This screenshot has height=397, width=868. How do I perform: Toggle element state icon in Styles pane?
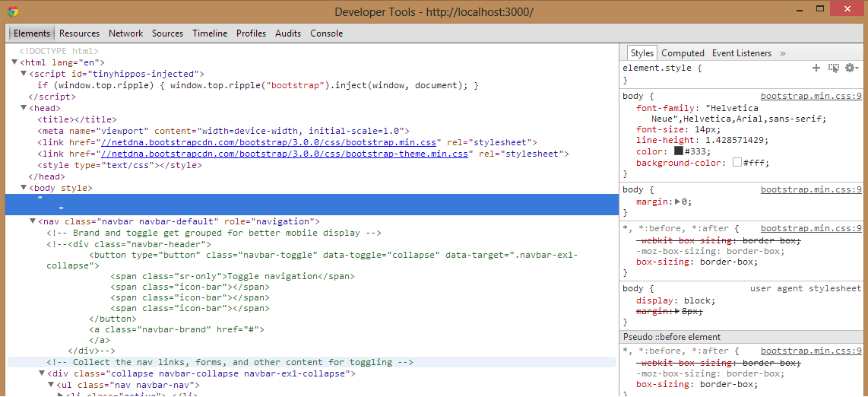833,68
